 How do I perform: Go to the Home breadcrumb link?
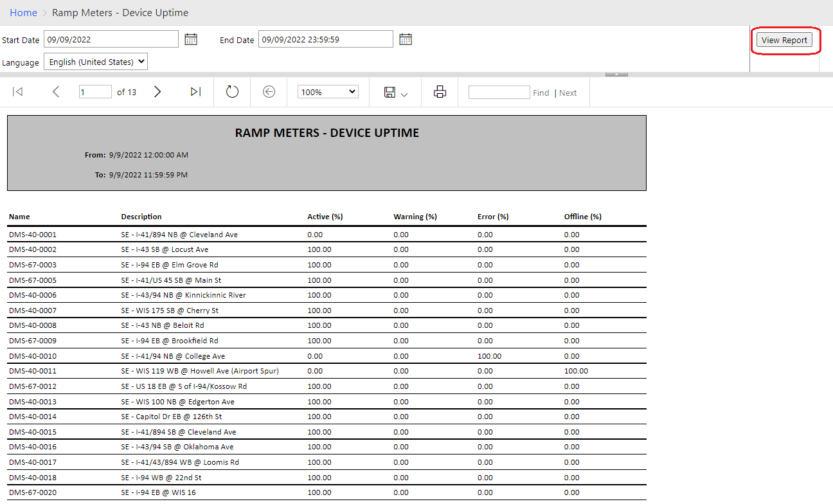tap(23, 13)
